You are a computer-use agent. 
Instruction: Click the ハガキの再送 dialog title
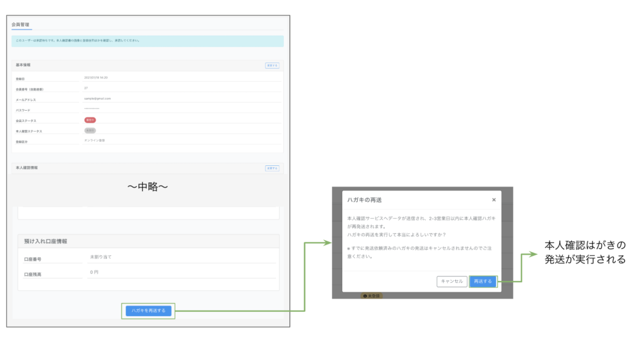pos(365,200)
